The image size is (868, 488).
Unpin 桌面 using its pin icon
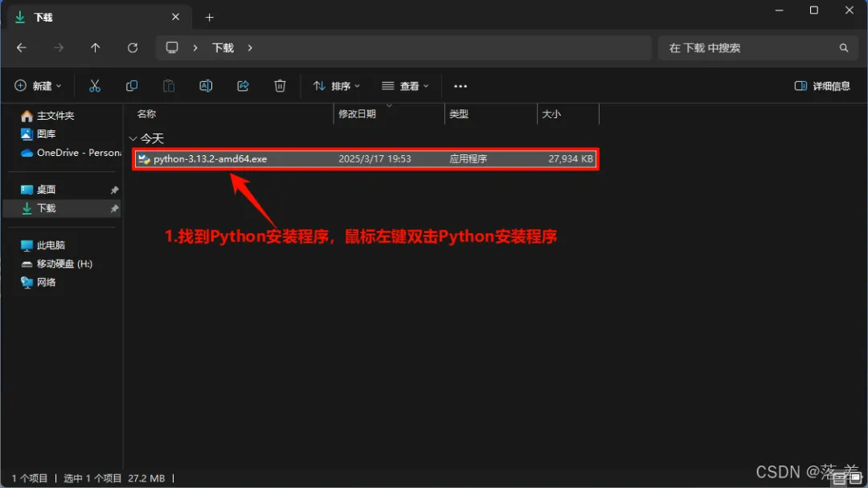tap(115, 190)
